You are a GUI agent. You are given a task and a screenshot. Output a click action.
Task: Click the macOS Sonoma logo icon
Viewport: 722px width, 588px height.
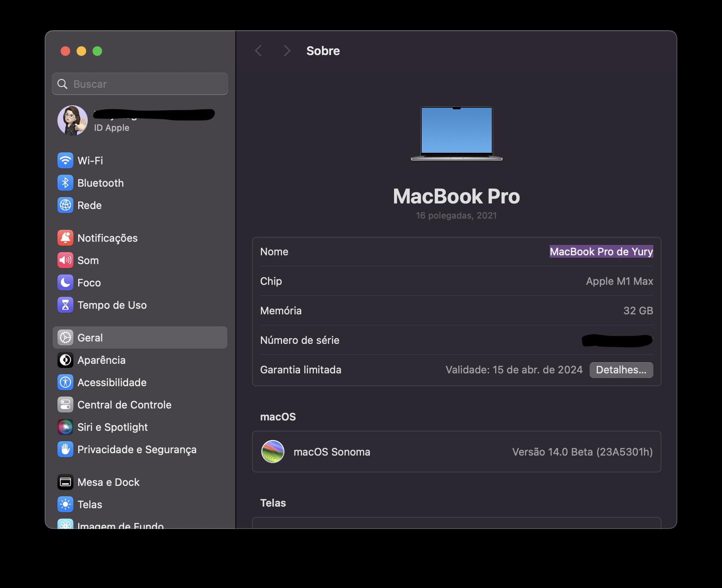point(273,452)
